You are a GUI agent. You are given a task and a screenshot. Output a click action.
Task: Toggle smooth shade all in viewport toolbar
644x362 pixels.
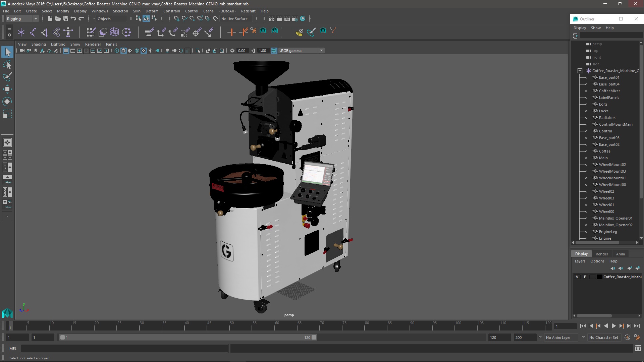click(123, 51)
